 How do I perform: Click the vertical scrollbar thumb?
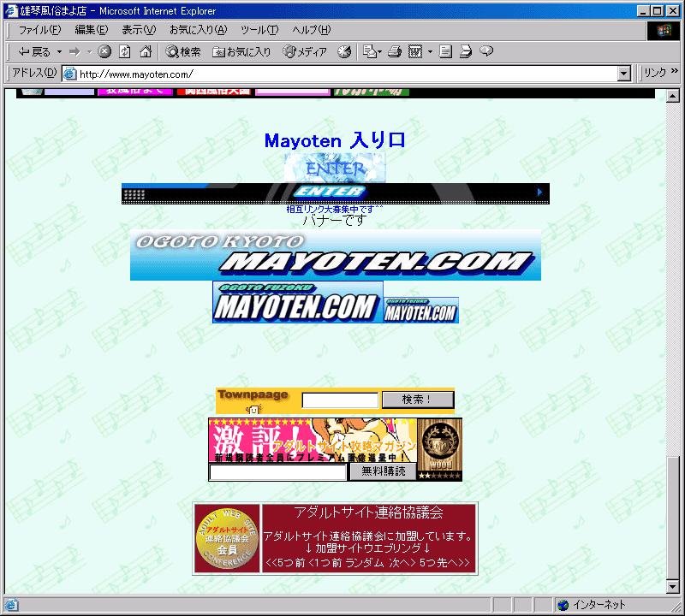[673, 518]
